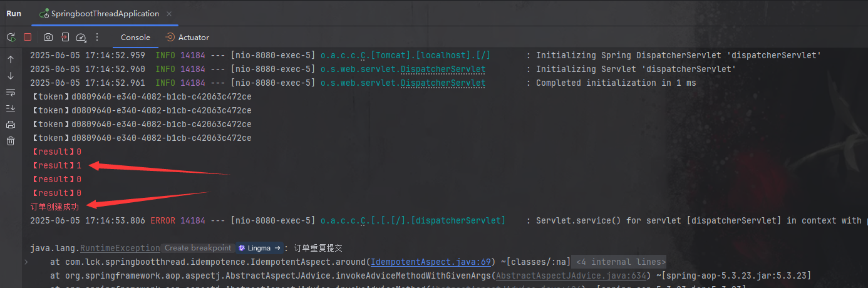This screenshot has height=288, width=868.
Task: Rerun the SpringbootThreadApplication
Action: coord(11,38)
